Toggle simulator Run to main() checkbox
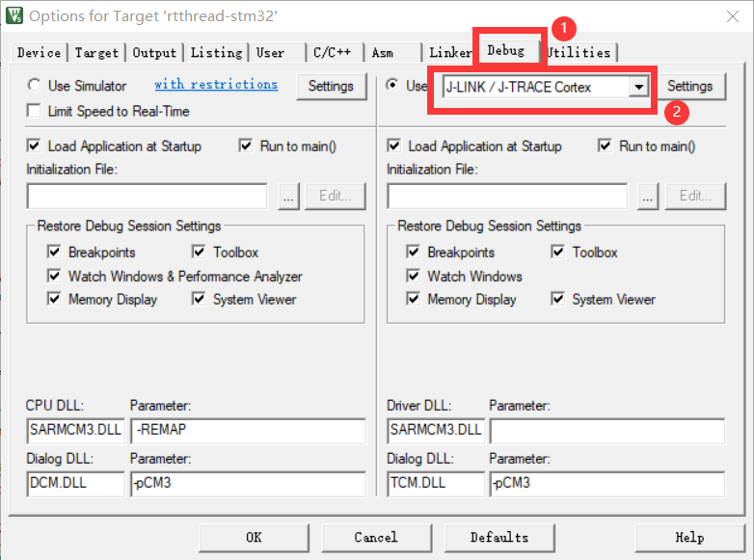The height and width of the screenshot is (560, 754). coord(246,146)
